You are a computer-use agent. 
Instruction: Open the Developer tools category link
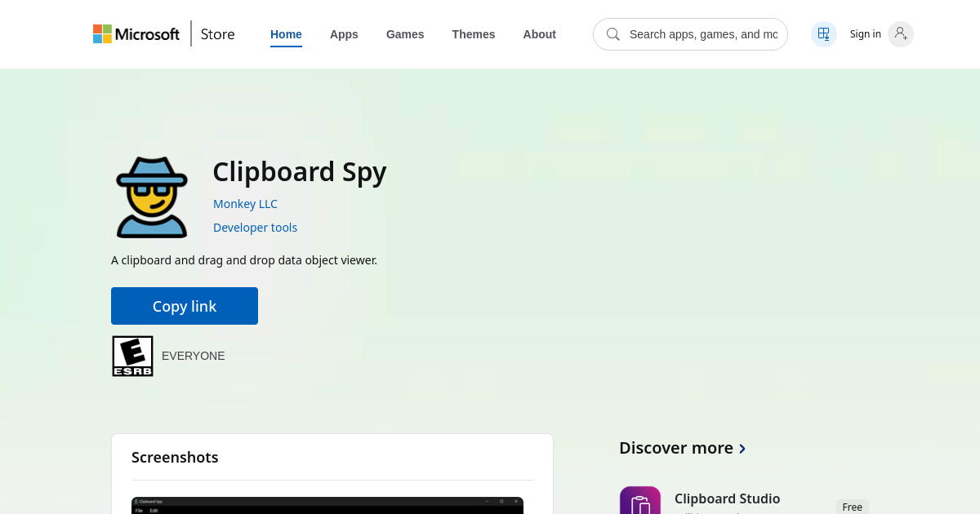pyautogui.click(x=255, y=228)
